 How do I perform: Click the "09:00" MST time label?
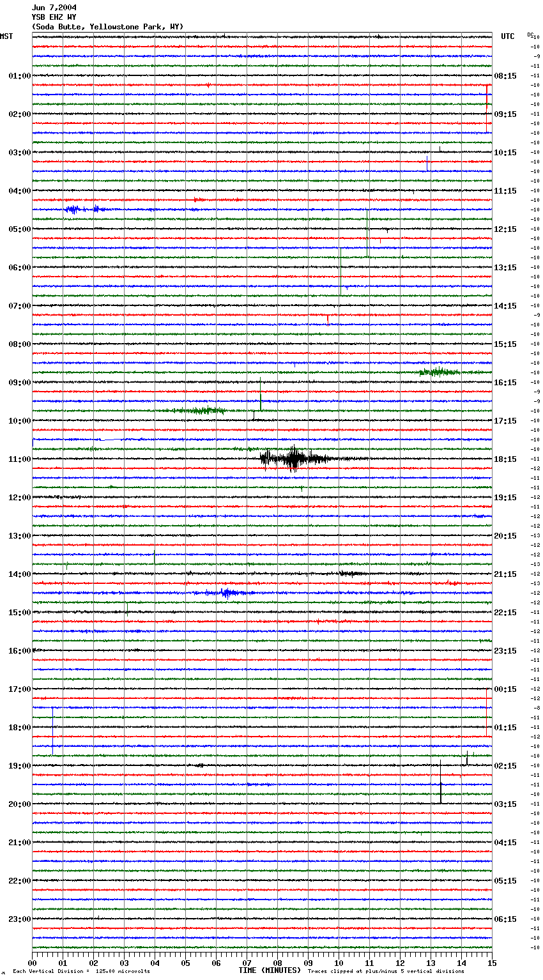click(x=20, y=383)
